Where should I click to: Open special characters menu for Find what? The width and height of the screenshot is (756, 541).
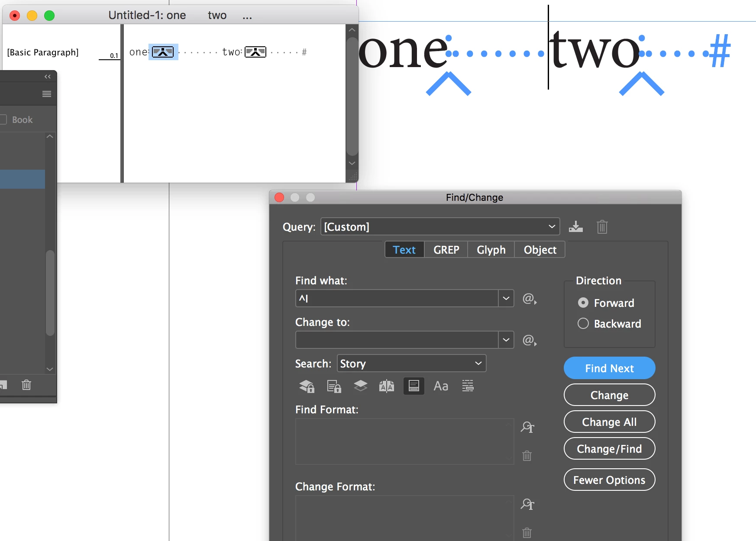(529, 299)
